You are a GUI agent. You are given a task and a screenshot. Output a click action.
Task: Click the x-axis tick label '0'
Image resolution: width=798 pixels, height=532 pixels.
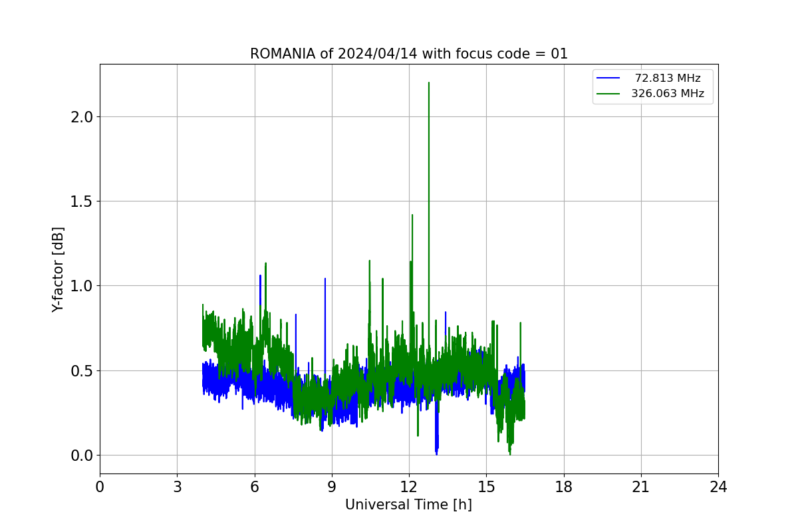pyautogui.click(x=100, y=487)
